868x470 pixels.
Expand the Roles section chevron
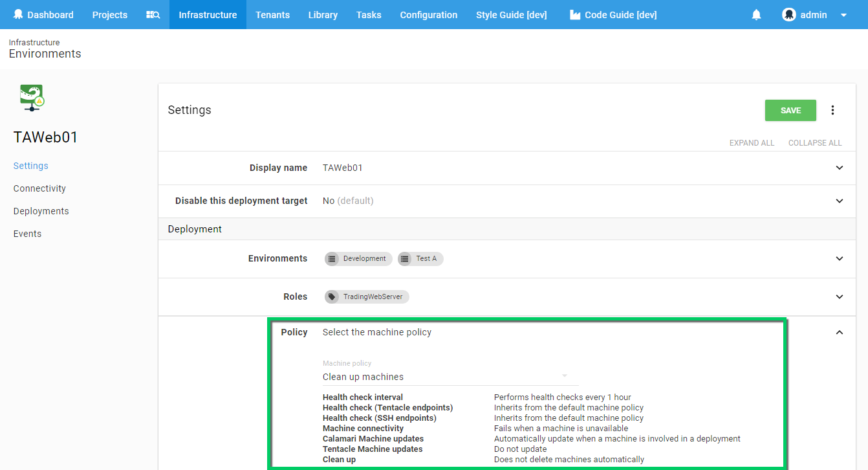coord(839,297)
